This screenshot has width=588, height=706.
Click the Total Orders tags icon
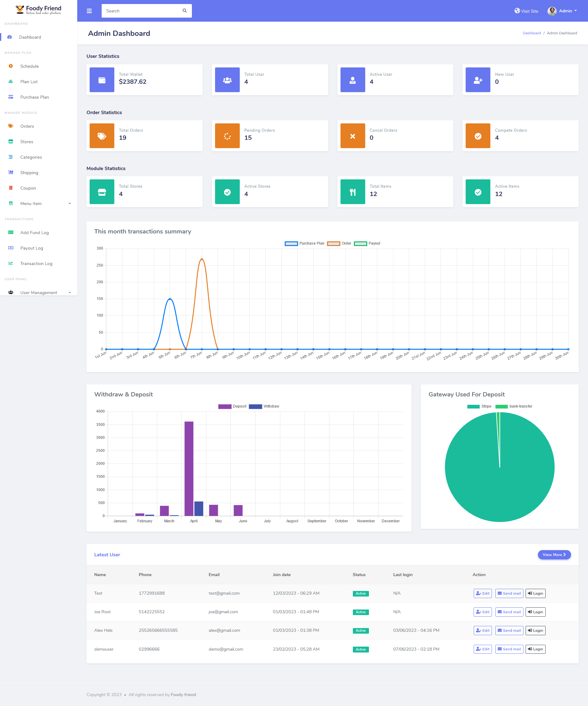pos(102,136)
